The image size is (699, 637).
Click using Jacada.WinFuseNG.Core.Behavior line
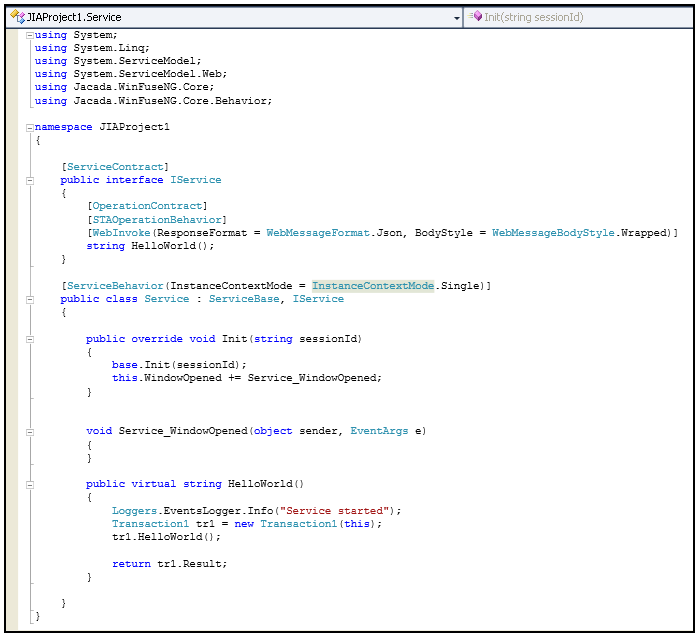pos(153,101)
